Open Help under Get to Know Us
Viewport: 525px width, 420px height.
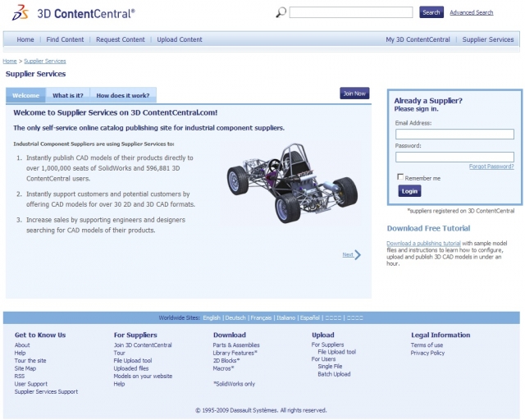[20, 353]
